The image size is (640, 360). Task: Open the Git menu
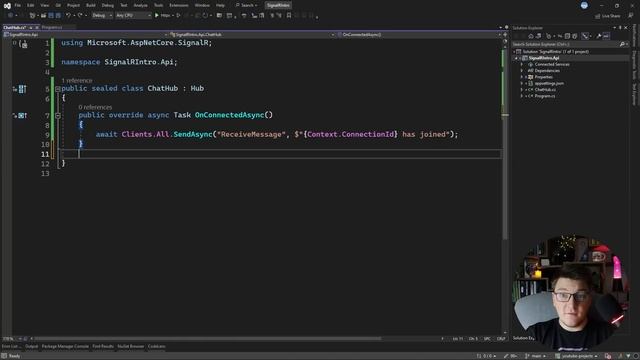tap(58, 5)
